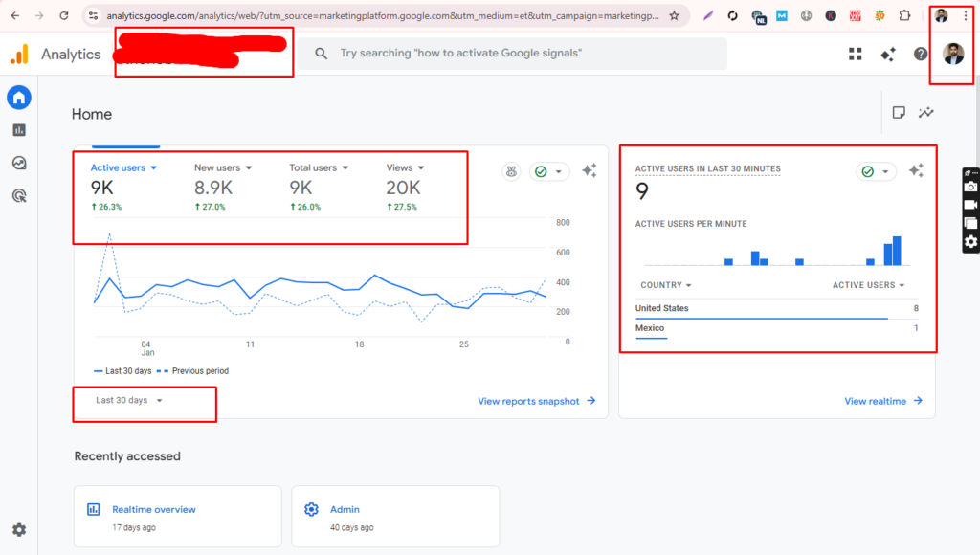This screenshot has height=555, width=980.
Task: Click the green check badge on the realtime card
Action: tap(868, 170)
